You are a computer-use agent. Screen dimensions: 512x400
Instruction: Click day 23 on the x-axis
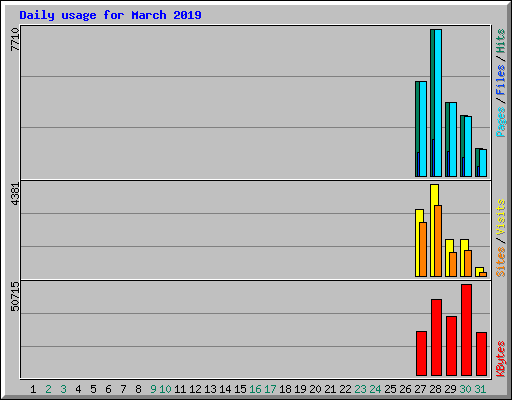click(360, 389)
